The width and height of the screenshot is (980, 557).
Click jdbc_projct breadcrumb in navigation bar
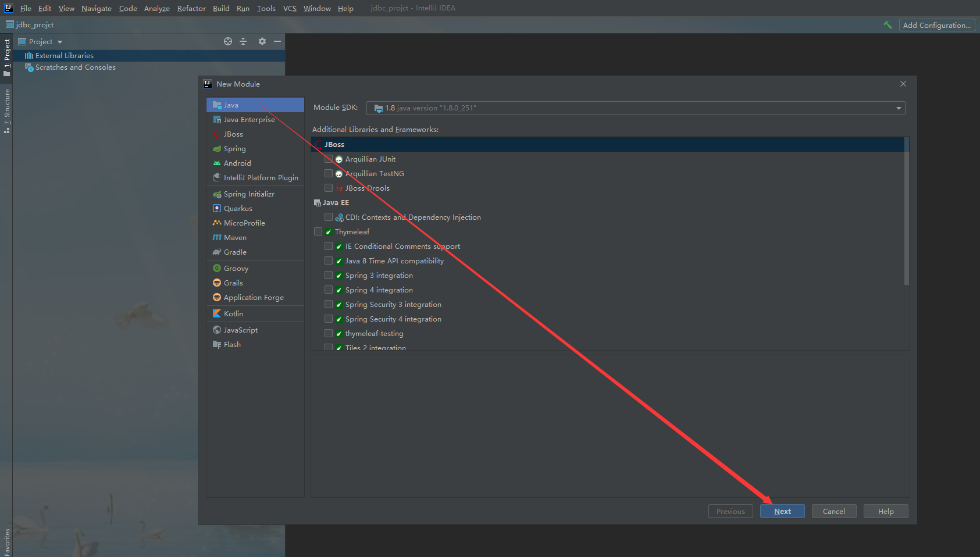click(30, 24)
